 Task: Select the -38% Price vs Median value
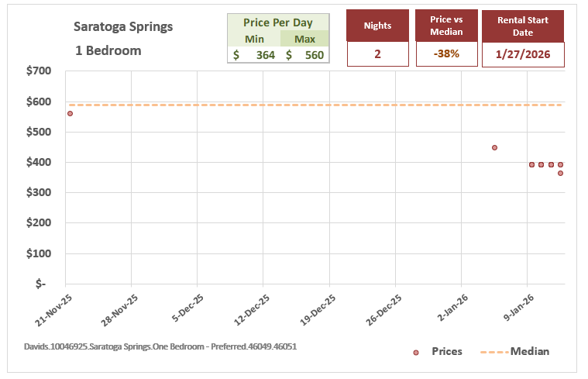point(446,55)
